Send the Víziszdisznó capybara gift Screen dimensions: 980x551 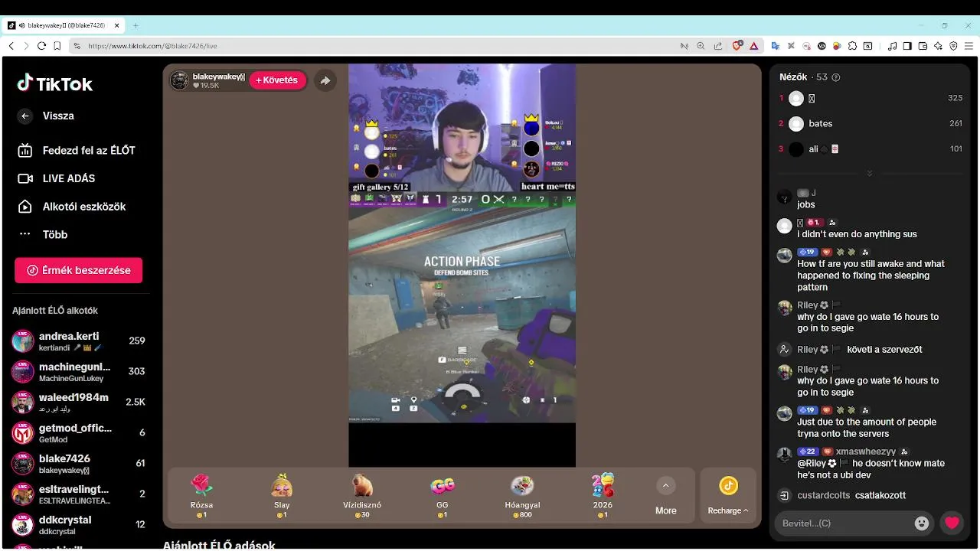(362, 495)
